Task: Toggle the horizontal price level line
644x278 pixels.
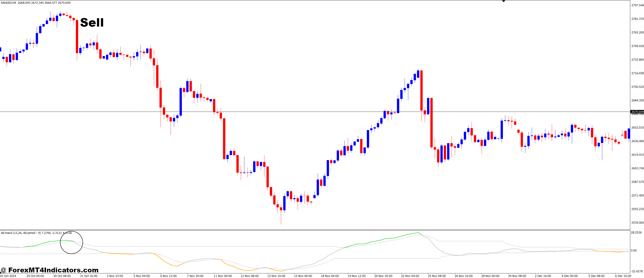Action: (x=300, y=111)
